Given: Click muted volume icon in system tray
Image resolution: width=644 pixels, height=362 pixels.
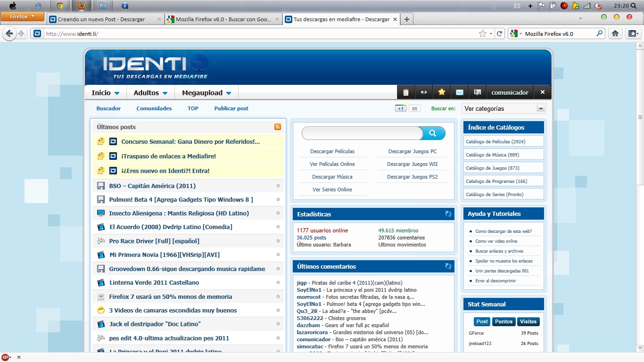Looking at the screenshot, I should click(x=598, y=6).
